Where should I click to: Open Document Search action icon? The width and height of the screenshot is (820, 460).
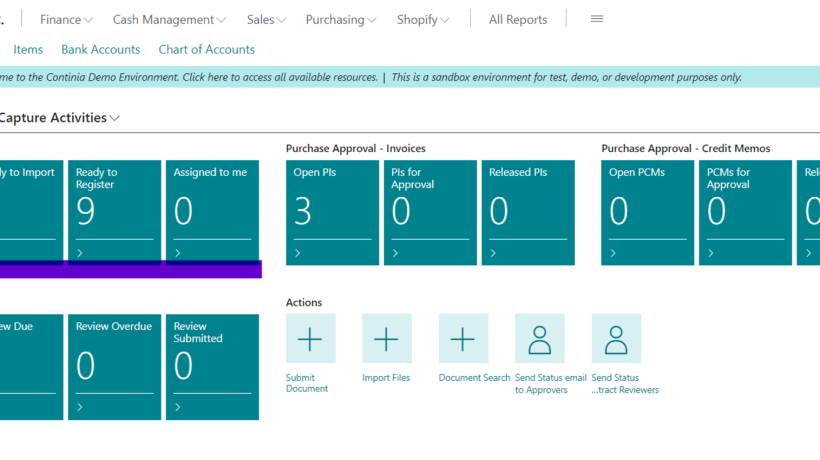tap(463, 339)
